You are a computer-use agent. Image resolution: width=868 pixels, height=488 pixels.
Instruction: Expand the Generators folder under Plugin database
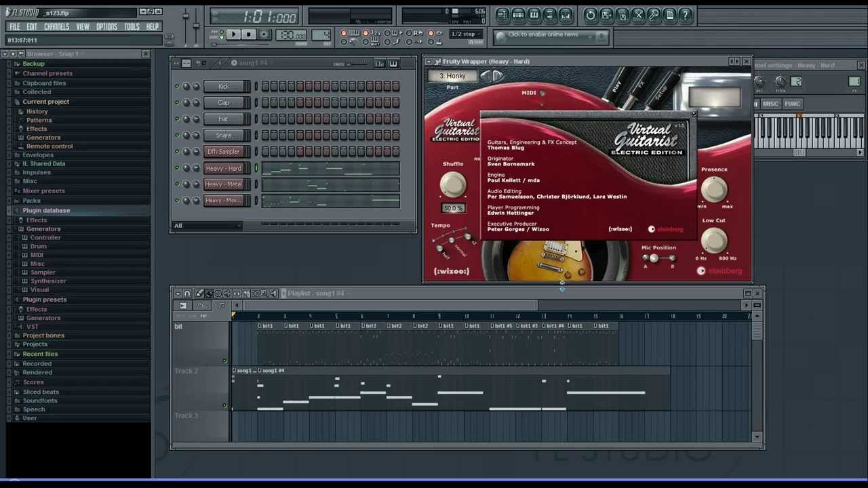tap(43, 228)
